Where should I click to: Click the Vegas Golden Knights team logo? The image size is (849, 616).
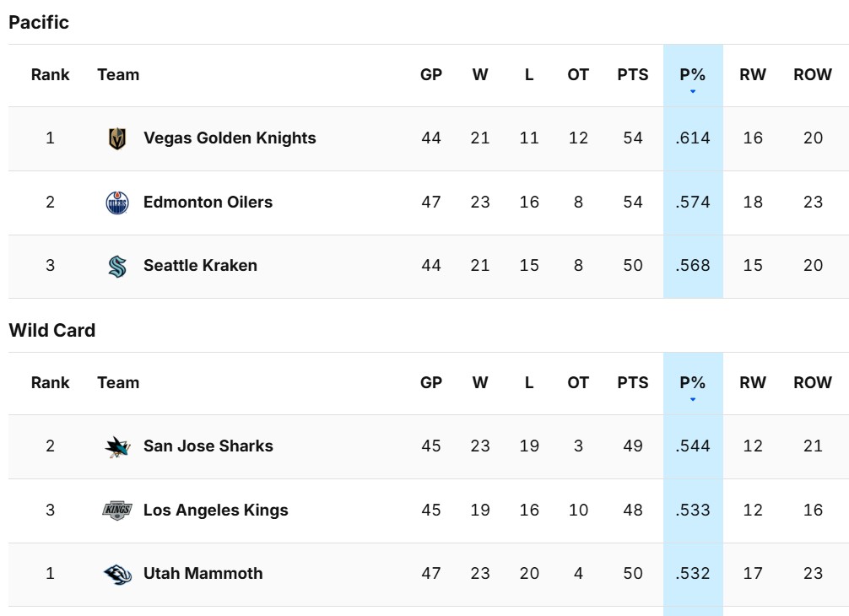[x=118, y=138]
